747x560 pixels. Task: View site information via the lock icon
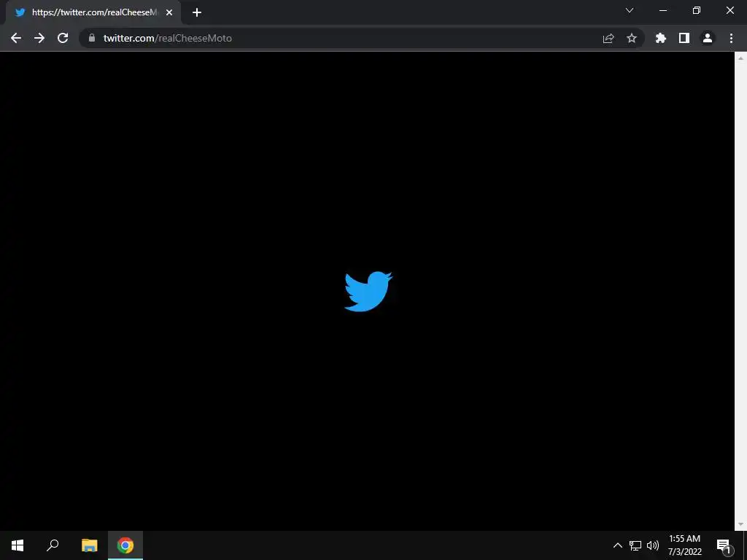click(x=92, y=38)
